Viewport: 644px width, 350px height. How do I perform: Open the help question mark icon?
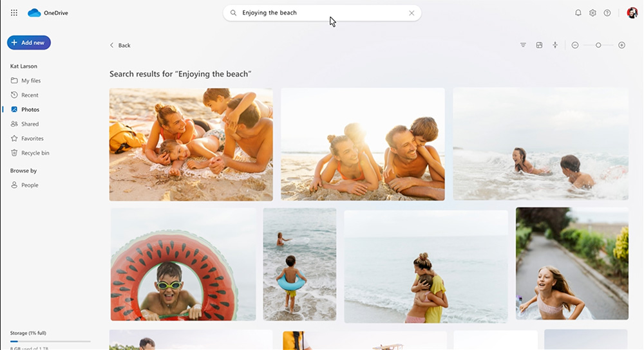[607, 13]
